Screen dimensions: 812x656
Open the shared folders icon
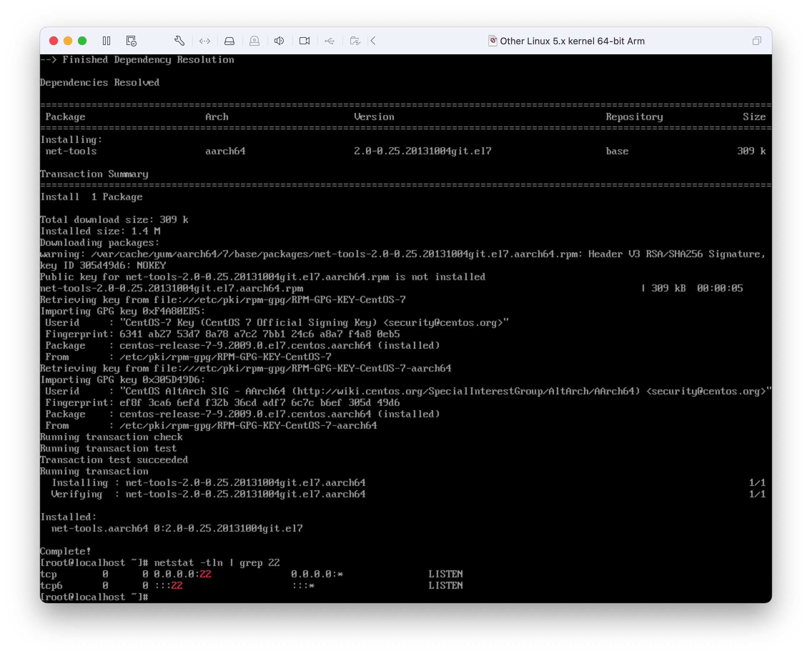[355, 41]
